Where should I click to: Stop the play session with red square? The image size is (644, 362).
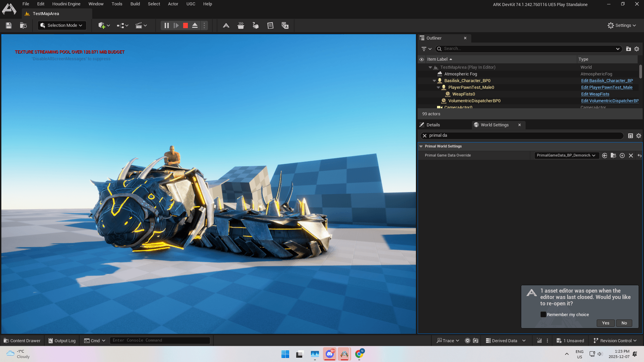click(185, 25)
